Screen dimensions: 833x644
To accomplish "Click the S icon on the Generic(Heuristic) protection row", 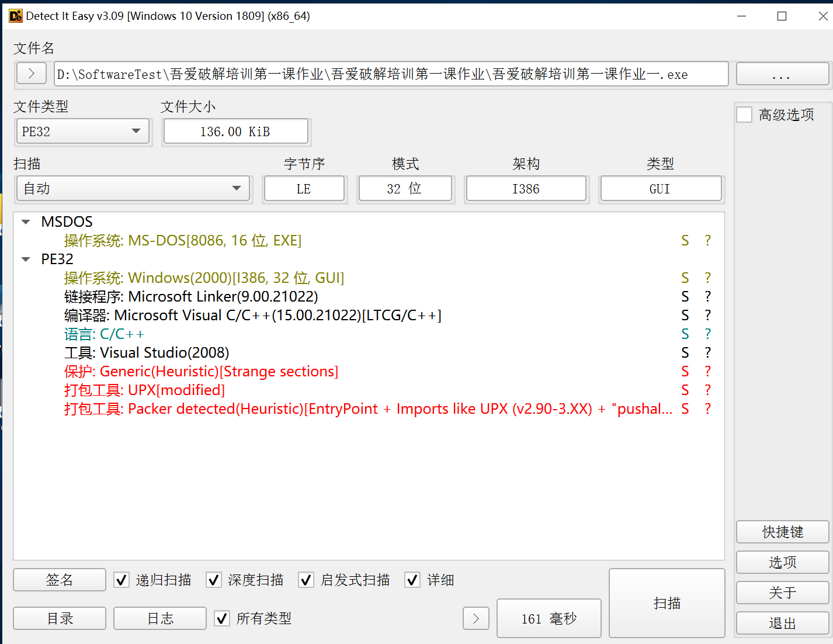I will [685, 372].
